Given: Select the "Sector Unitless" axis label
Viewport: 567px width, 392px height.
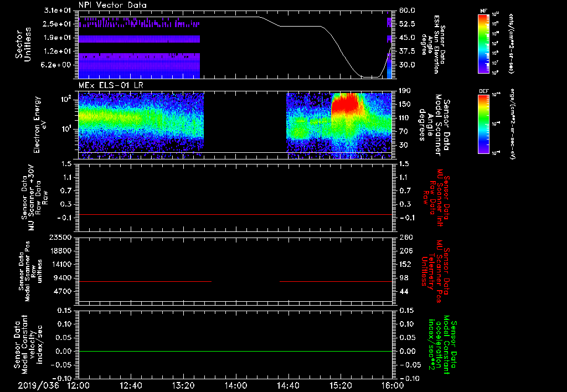Looking at the screenshot, I should (x=23, y=44).
